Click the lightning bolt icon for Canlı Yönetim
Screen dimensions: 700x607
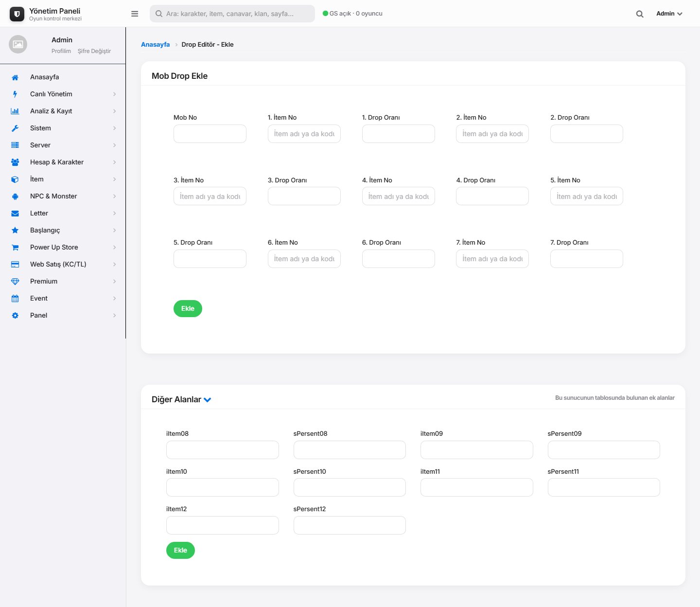tap(15, 94)
